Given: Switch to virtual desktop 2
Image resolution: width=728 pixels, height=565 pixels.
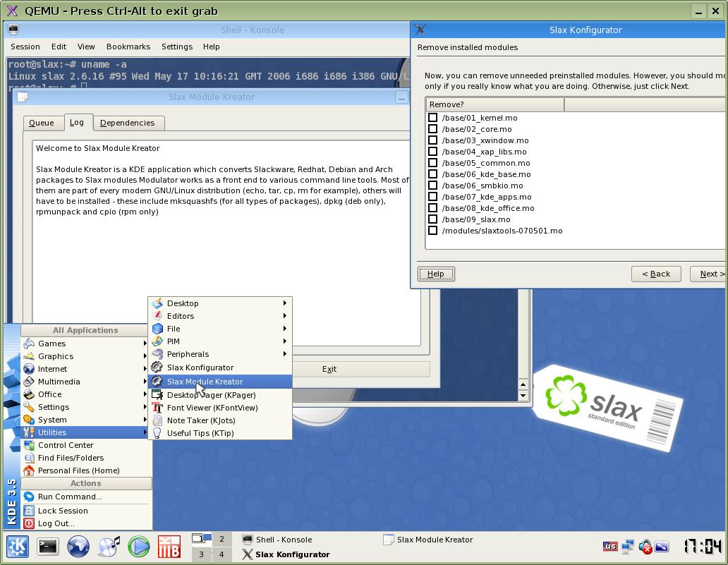Looking at the screenshot, I should (x=222, y=539).
